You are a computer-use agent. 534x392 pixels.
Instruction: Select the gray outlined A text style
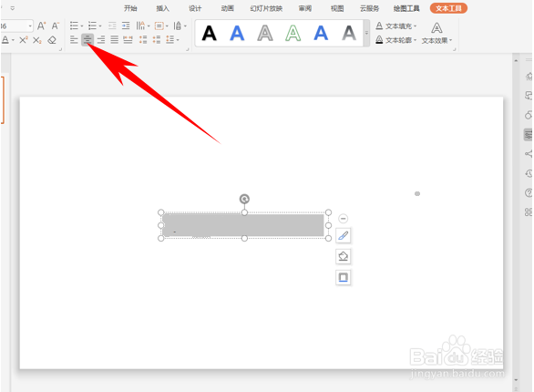coord(265,34)
